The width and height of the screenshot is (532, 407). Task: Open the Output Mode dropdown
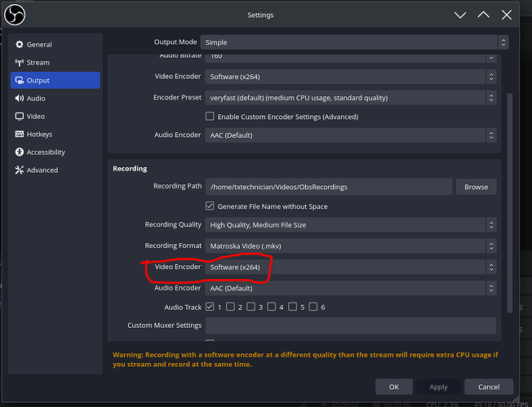pyautogui.click(x=349, y=42)
